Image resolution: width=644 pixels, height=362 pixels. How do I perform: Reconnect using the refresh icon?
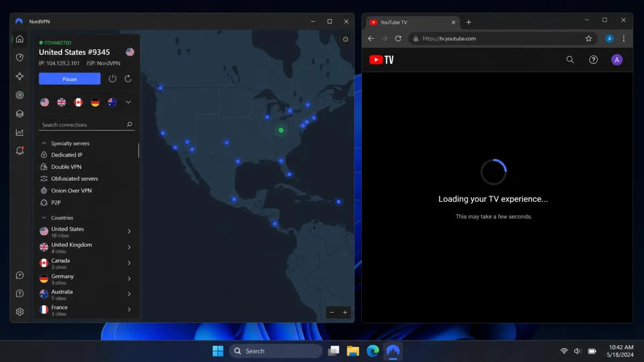tap(128, 79)
